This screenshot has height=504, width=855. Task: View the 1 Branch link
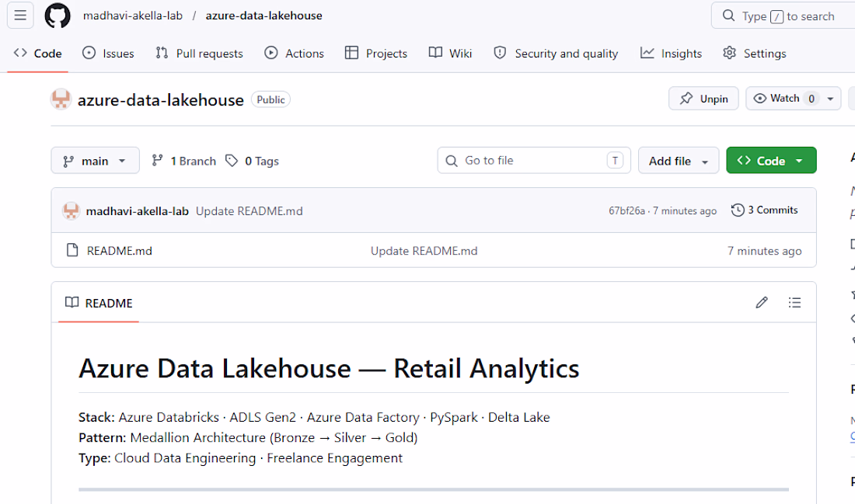(x=183, y=161)
